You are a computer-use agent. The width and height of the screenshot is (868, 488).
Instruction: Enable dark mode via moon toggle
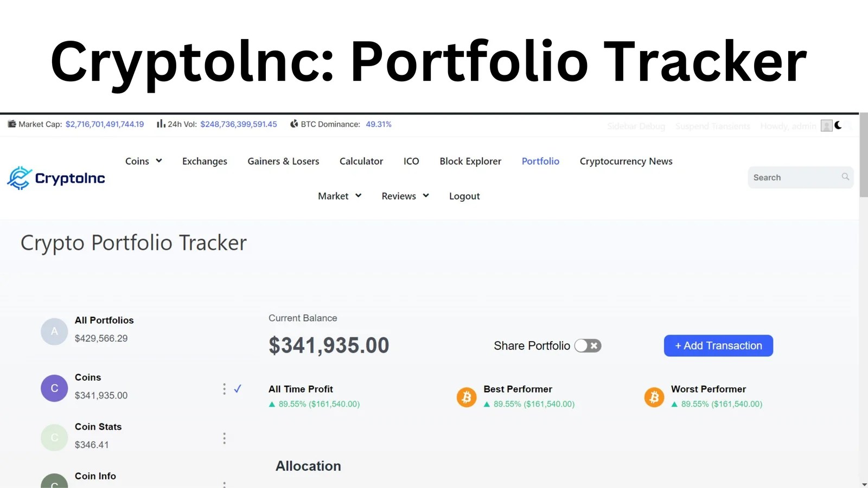tap(839, 125)
